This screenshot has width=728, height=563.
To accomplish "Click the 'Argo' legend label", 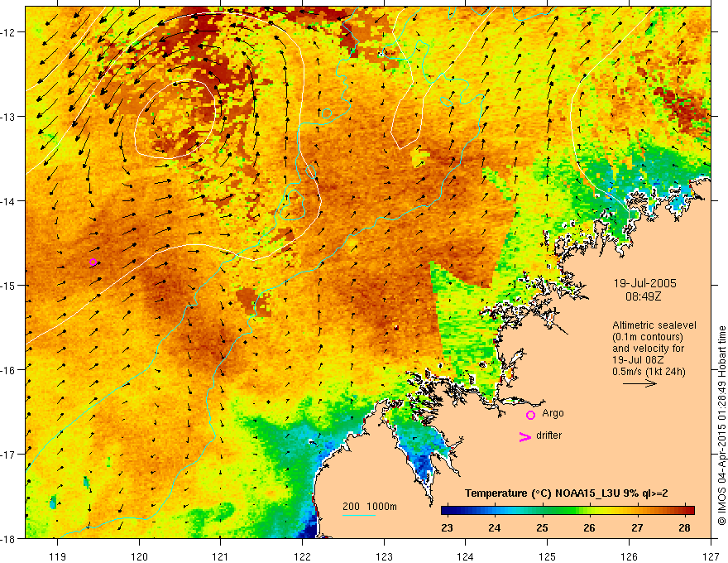I will [x=553, y=413].
